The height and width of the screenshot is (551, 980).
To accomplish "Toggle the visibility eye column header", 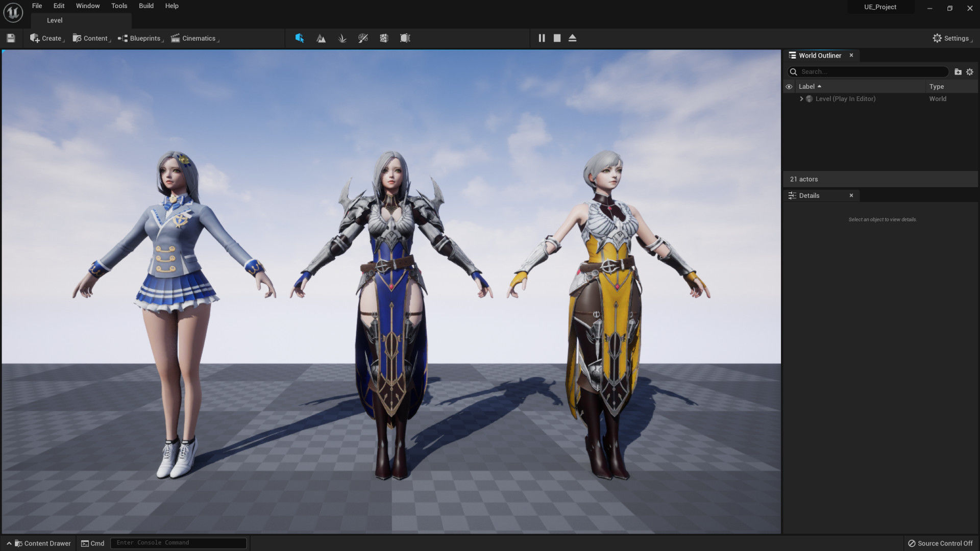I will (x=789, y=87).
